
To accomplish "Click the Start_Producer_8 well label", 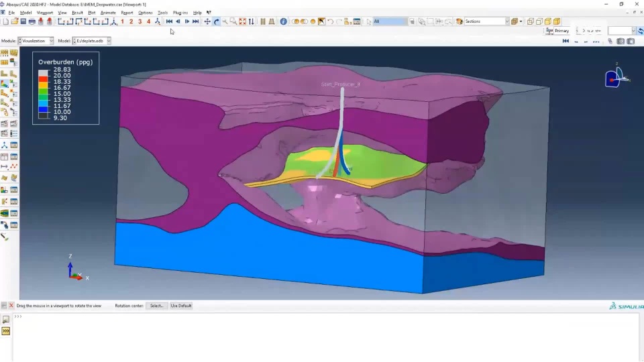I will (341, 84).
